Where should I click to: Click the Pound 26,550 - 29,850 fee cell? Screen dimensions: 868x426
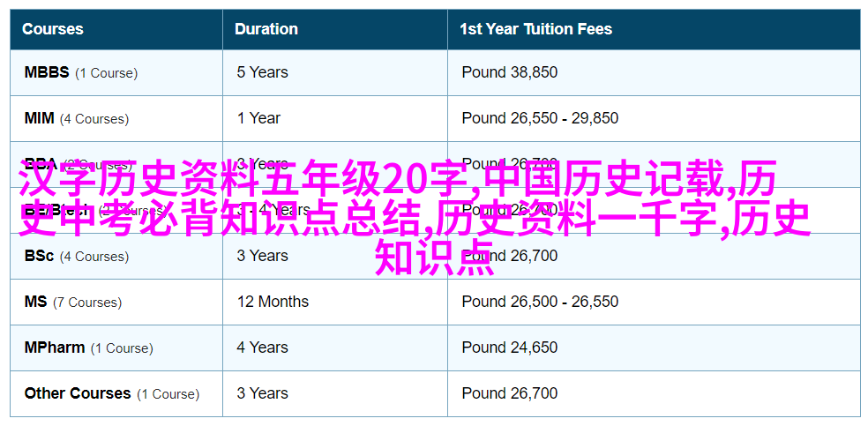[x=540, y=118]
